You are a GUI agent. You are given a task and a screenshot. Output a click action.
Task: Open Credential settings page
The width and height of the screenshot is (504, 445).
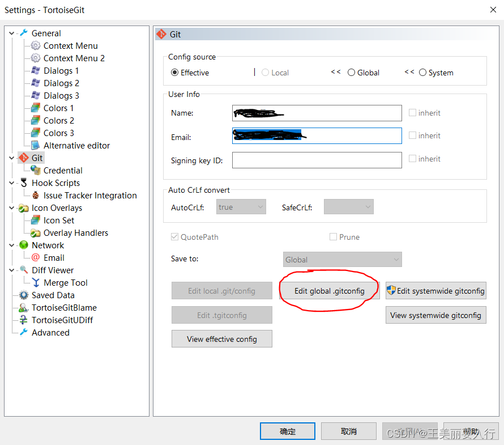tap(63, 170)
